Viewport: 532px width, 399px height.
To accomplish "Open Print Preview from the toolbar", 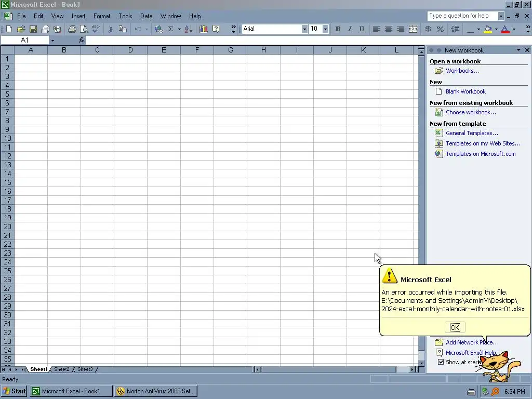I will click(84, 29).
